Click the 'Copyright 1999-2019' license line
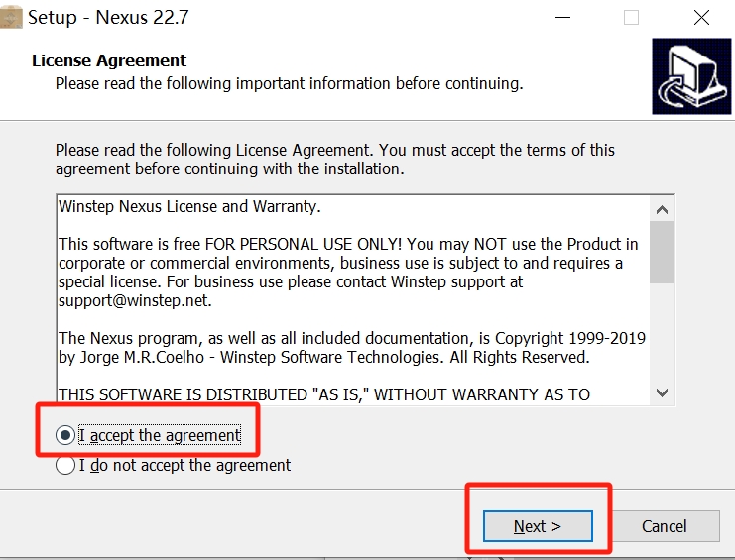 [352, 338]
